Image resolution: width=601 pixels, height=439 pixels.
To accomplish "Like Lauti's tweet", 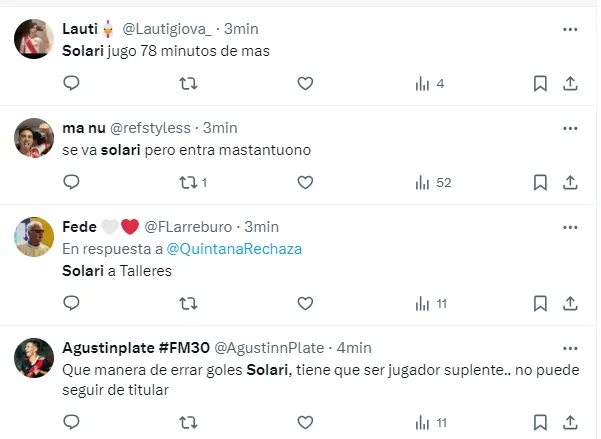I will [305, 84].
